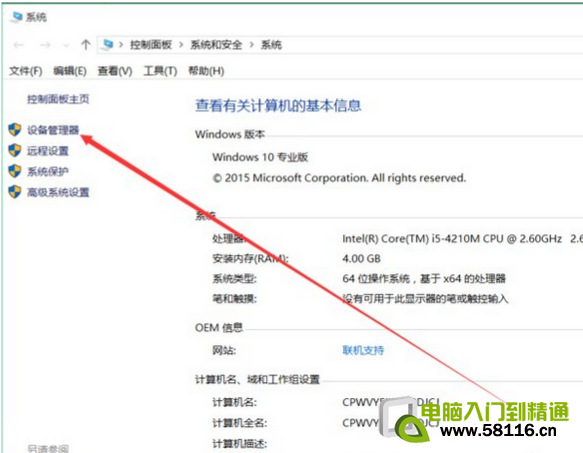Open 控制面板主页 link
This screenshot has width=583, height=453.
click(58, 99)
